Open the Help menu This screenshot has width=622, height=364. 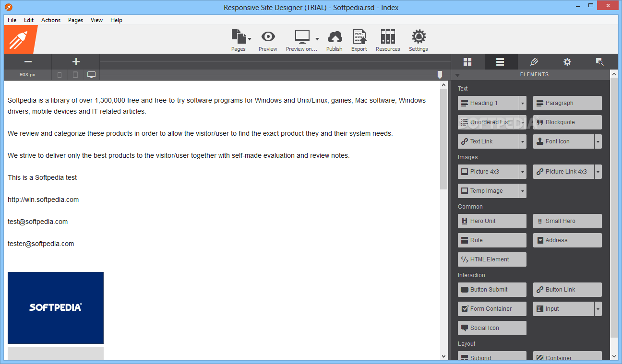pyautogui.click(x=116, y=20)
